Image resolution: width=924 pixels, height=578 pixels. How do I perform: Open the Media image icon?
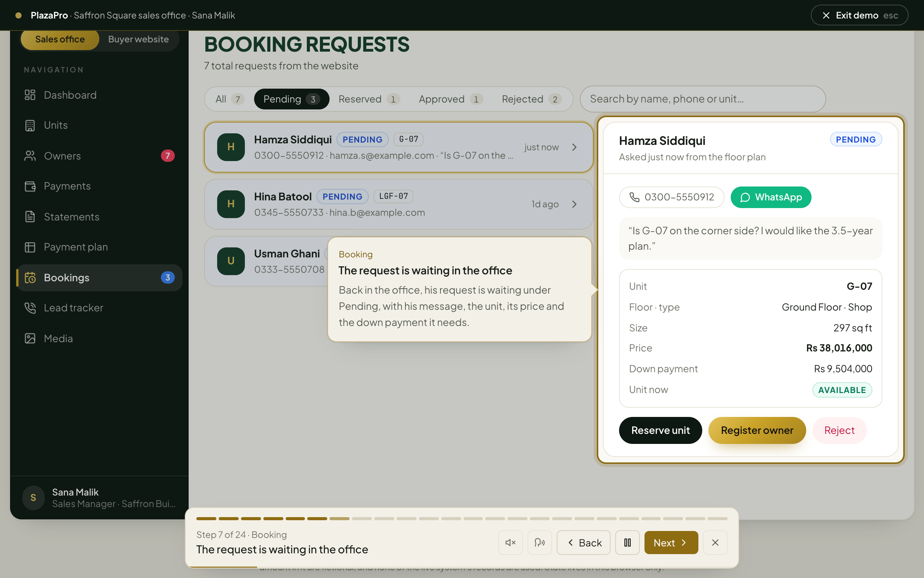(x=30, y=338)
